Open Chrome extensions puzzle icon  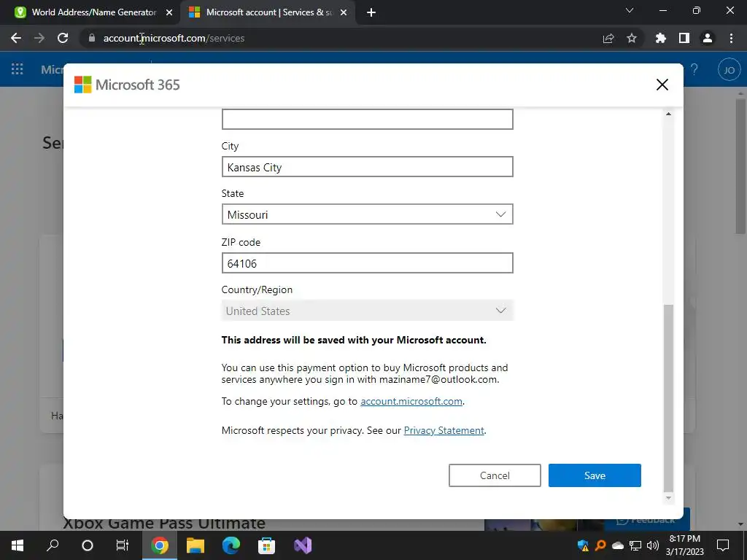coord(660,38)
